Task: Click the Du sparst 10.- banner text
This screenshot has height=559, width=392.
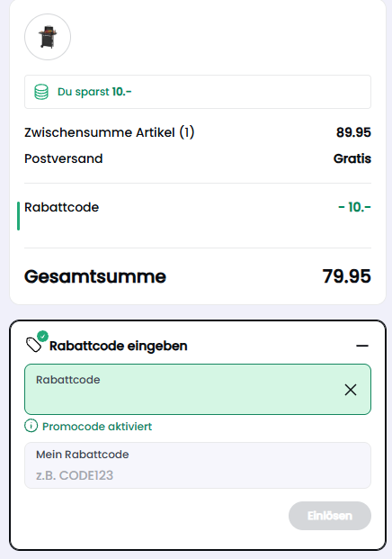Action: click(94, 92)
